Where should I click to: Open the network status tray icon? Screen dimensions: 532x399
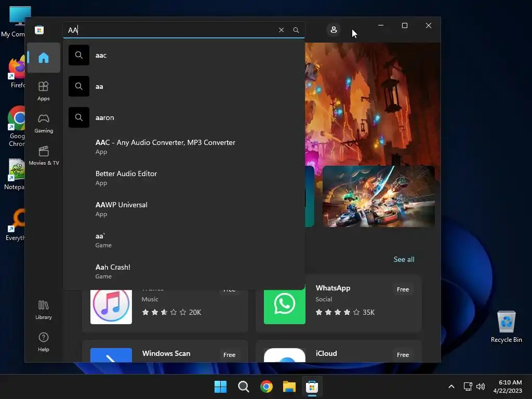[468, 387]
